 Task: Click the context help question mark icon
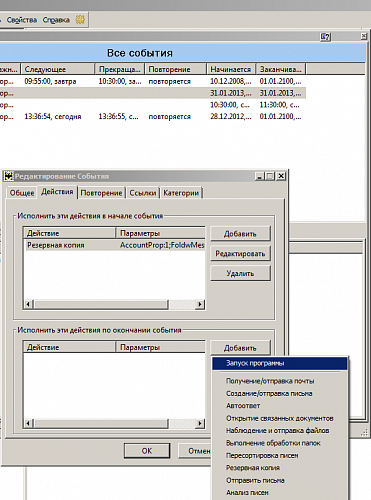pyautogui.click(x=325, y=37)
